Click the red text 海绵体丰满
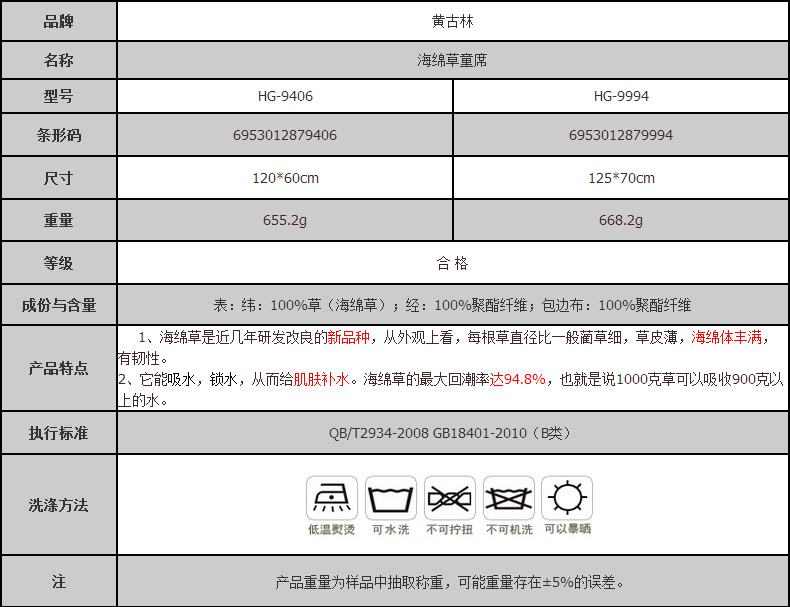 coord(727,337)
